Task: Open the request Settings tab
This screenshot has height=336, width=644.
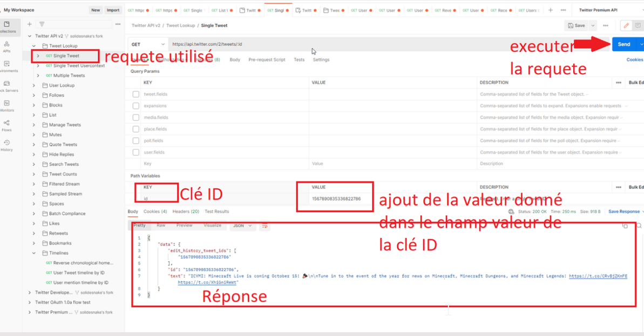Action: tap(321, 60)
